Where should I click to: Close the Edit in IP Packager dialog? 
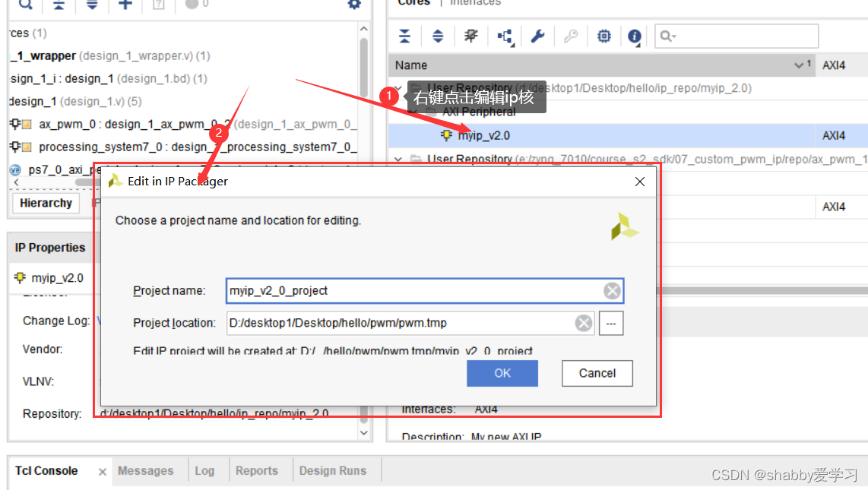coord(640,182)
